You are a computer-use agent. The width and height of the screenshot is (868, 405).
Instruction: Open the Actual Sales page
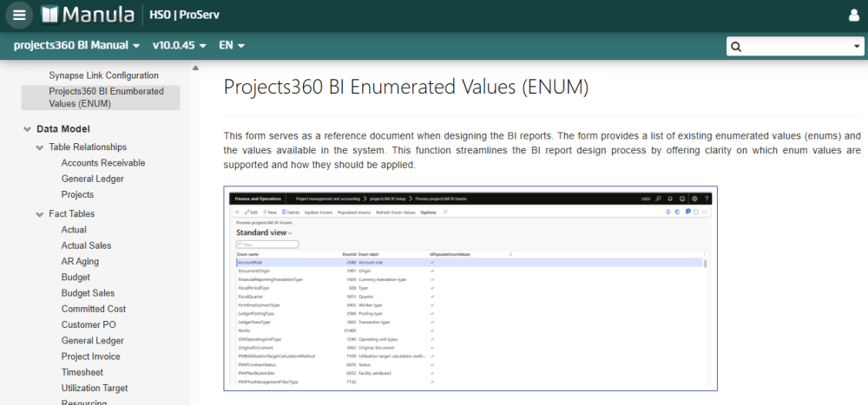point(86,245)
